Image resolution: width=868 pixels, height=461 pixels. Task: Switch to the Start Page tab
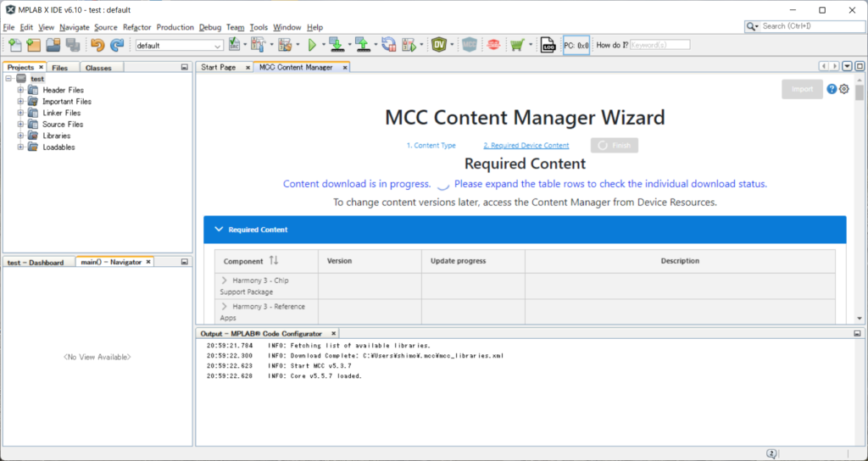[218, 68]
